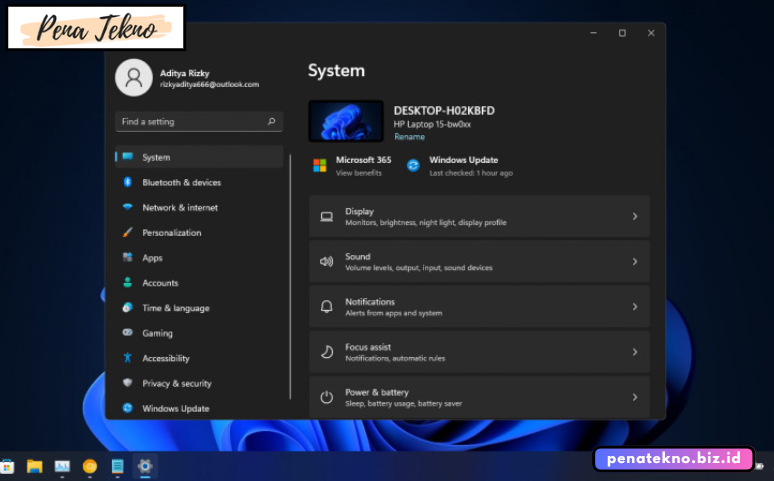Select Time & language
774x481 pixels.
click(199, 308)
